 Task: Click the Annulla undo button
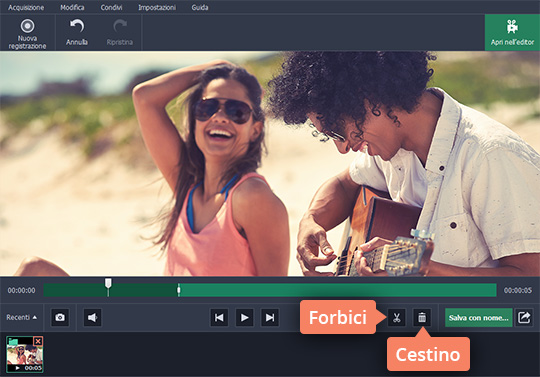pyautogui.click(x=77, y=32)
